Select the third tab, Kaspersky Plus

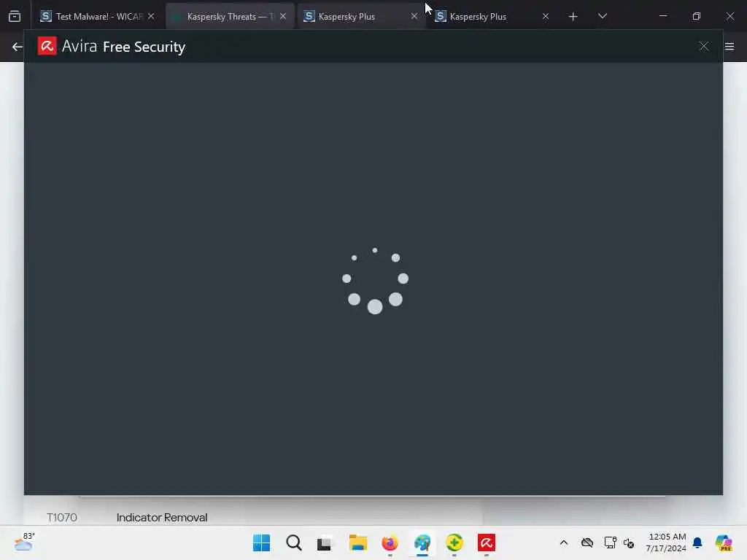[x=354, y=17]
